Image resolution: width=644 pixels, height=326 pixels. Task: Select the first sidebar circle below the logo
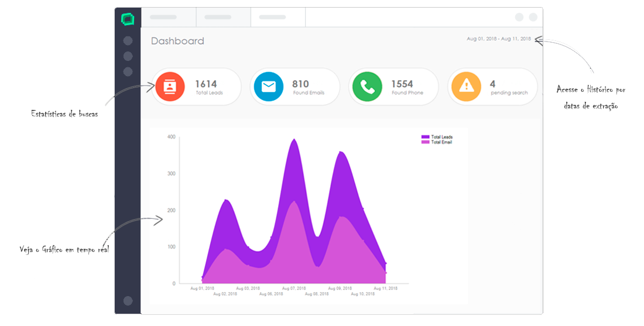click(128, 40)
